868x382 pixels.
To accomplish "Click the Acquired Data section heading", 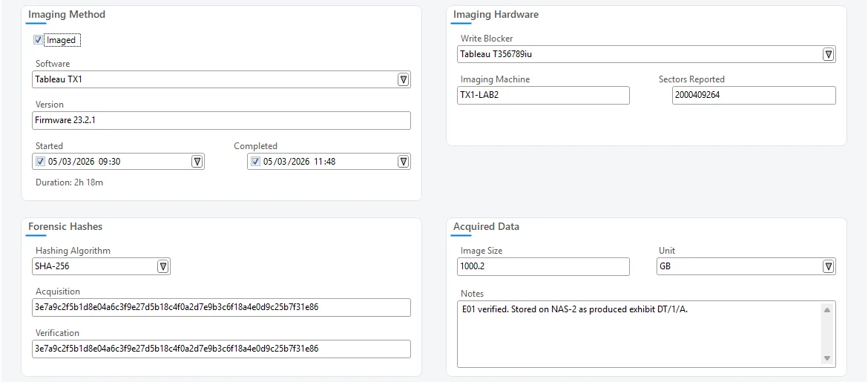I will [486, 226].
